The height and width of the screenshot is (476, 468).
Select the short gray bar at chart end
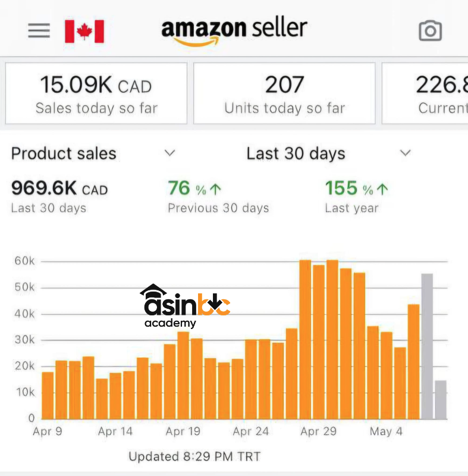(441, 399)
